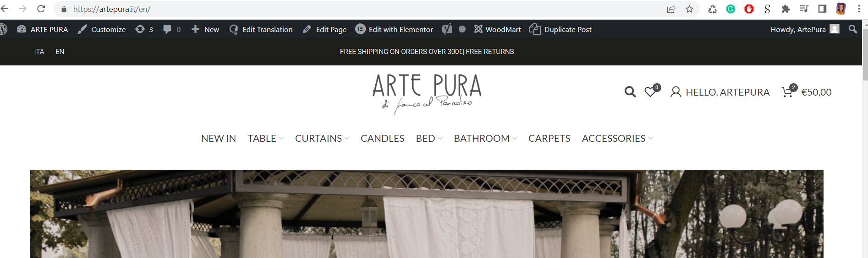Image resolution: width=868 pixels, height=258 pixels.
Task: Switch site language to EN
Action: click(x=60, y=52)
